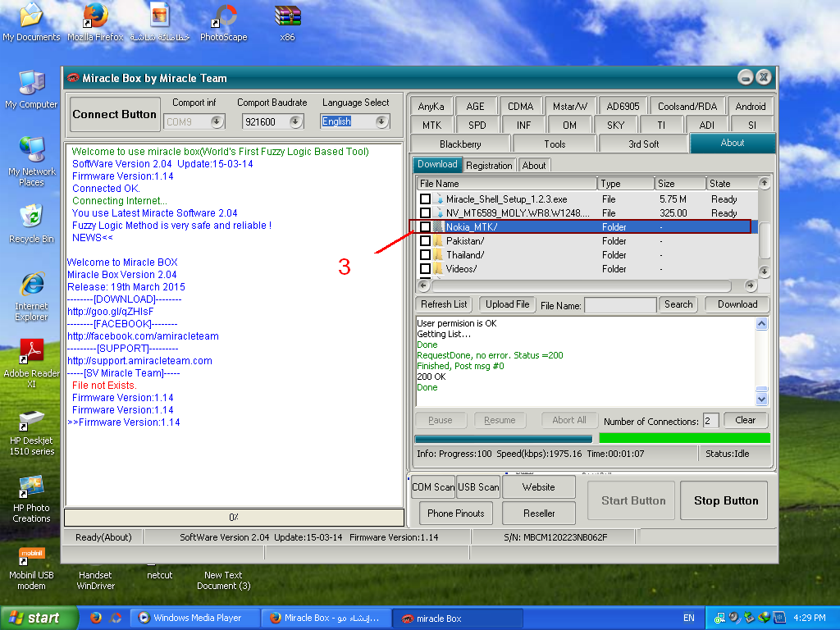This screenshot has height=630, width=840.
Task: Click the Phone Pinouts button
Action: tap(456, 514)
